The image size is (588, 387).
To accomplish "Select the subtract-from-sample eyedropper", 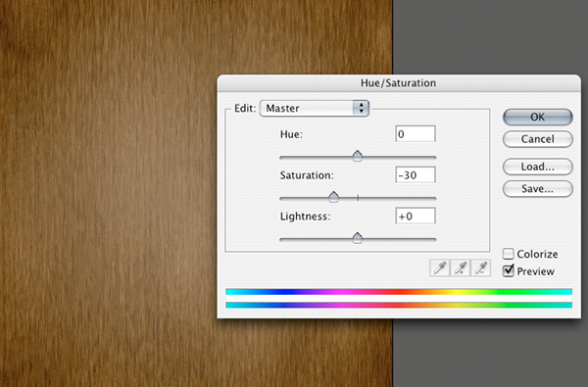I will tap(481, 268).
